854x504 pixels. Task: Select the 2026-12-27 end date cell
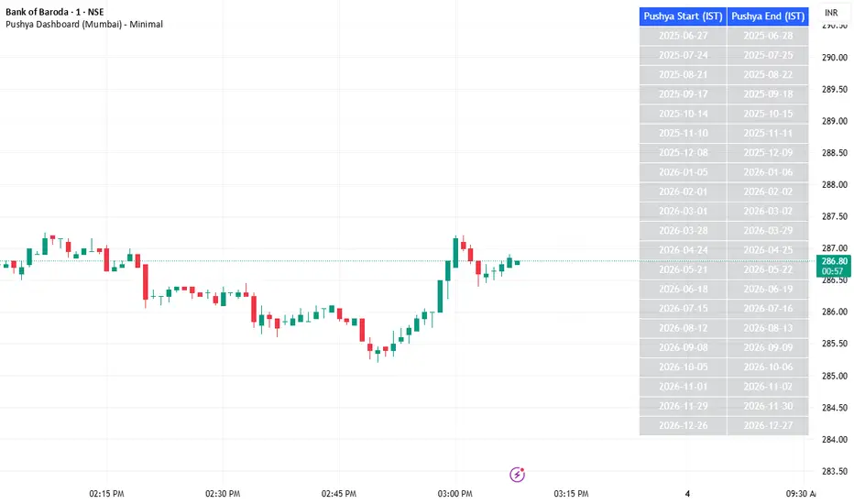[769, 425]
